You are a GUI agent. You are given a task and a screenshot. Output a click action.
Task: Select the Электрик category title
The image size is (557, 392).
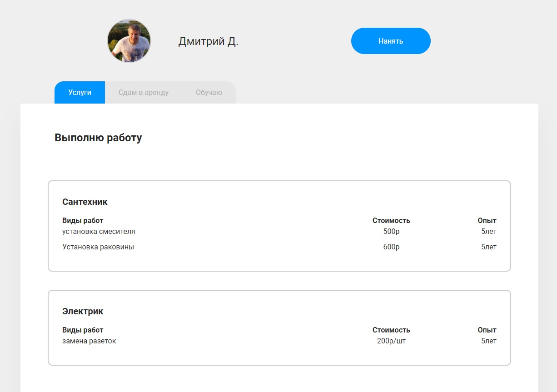(x=83, y=311)
